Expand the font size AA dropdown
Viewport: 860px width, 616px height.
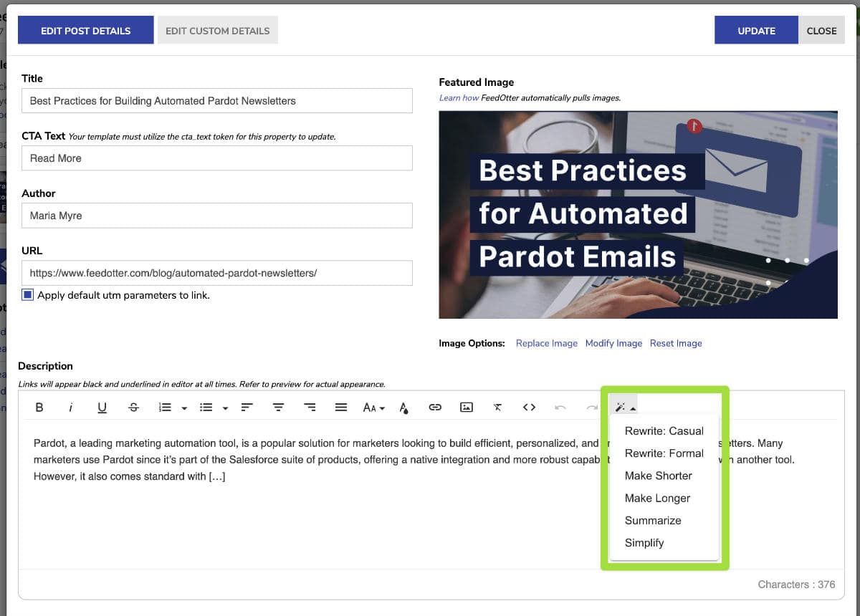click(x=372, y=407)
